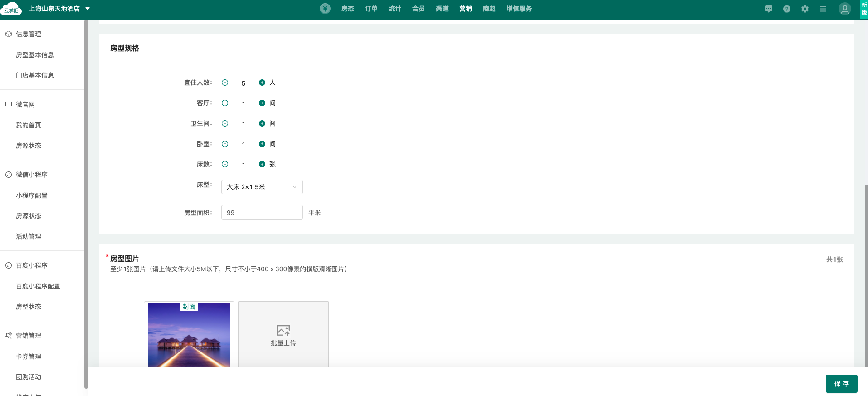Open 房源状态 under 微官网
The height and width of the screenshot is (396, 868).
pos(29,146)
